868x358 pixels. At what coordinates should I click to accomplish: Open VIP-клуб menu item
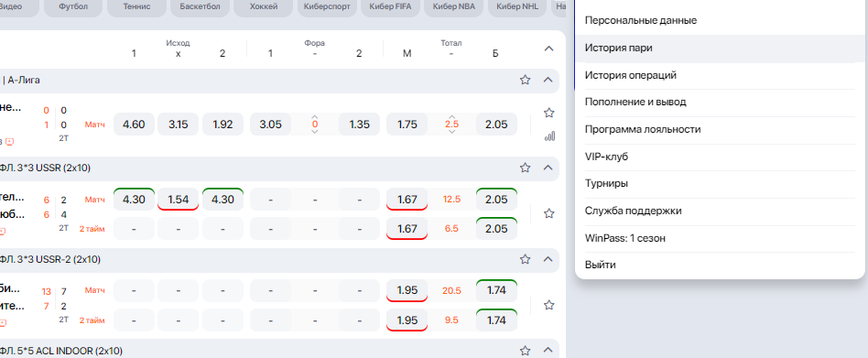(x=720, y=157)
